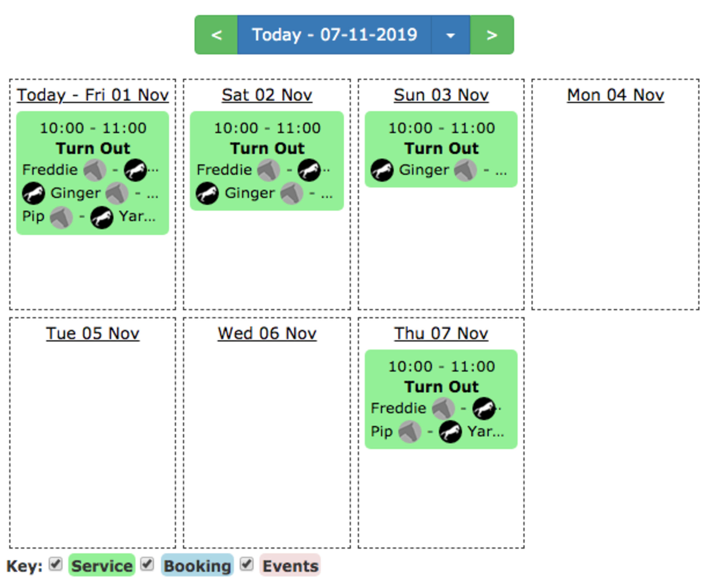Click the green Service key label

click(x=102, y=565)
